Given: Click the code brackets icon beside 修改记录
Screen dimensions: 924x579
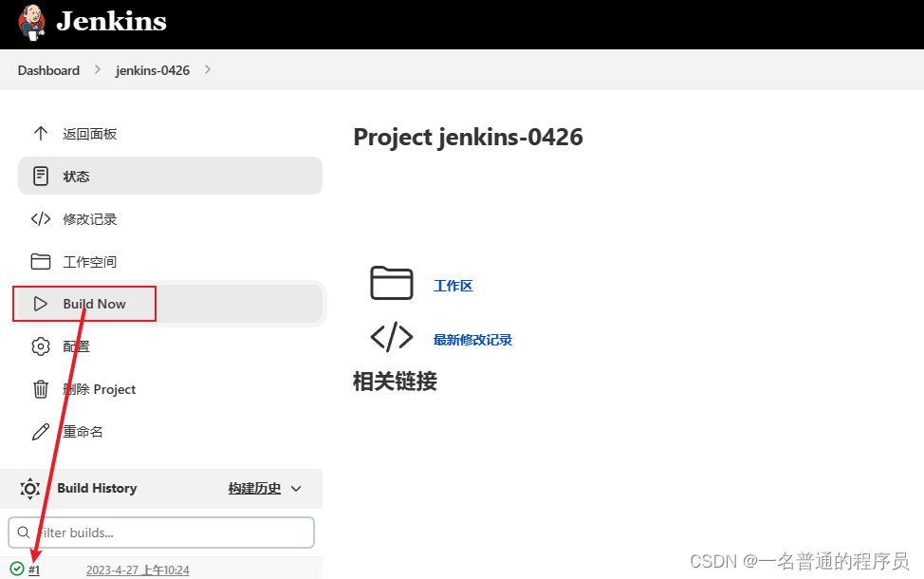Looking at the screenshot, I should point(40,218).
